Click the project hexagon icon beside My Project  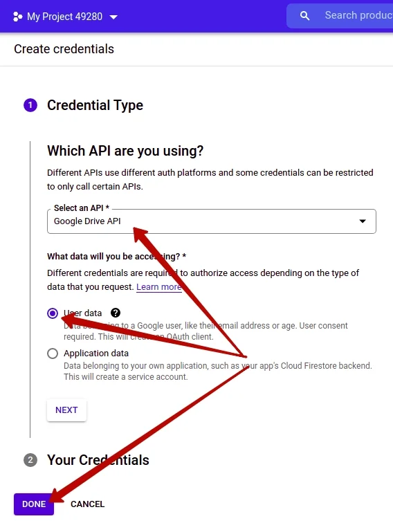(x=17, y=17)
